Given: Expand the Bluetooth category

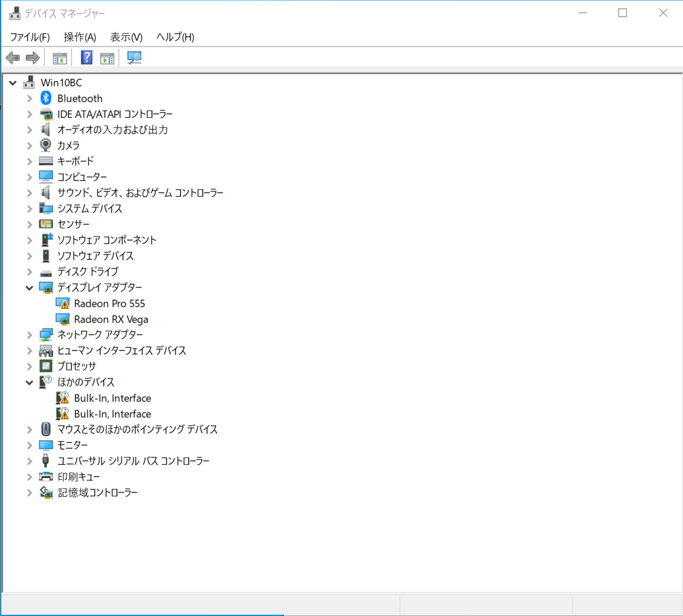Looking at the screenshot, I should click(30, 99).
